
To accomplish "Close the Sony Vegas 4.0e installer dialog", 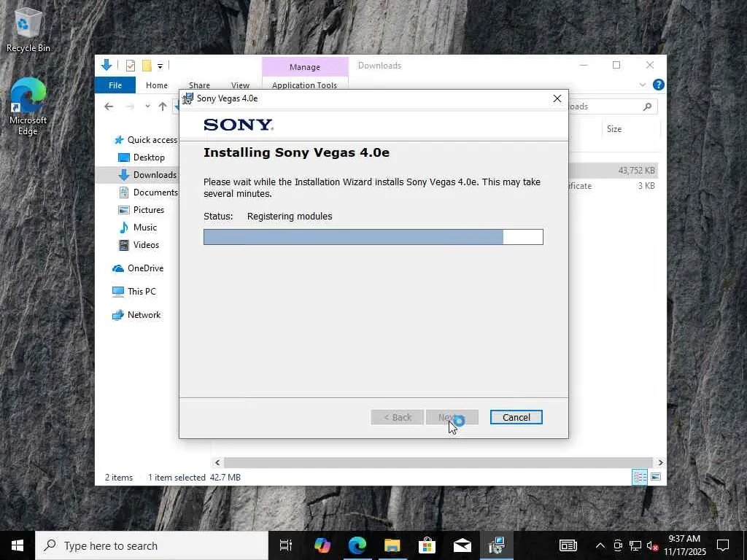I will coord(557,98).
